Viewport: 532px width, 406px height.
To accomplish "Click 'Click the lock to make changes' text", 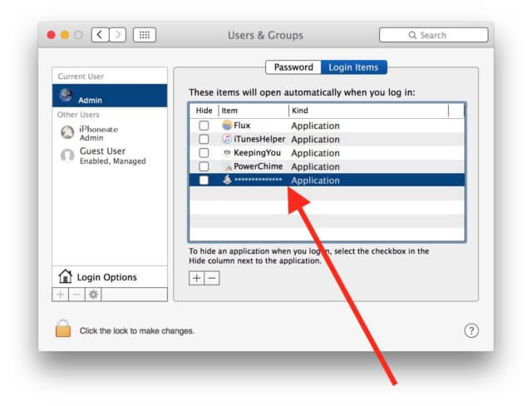I will pyautogui.click(x=136, y=330).
